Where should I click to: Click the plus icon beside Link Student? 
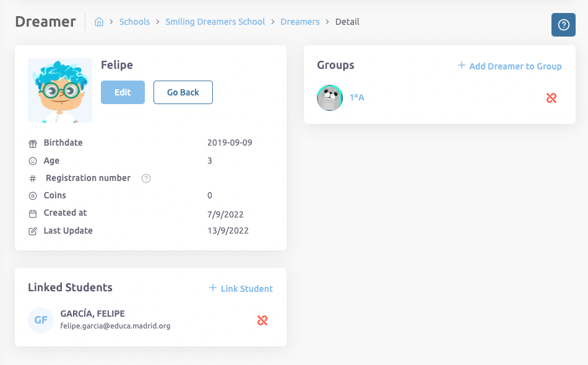click(x=213, y=288)
